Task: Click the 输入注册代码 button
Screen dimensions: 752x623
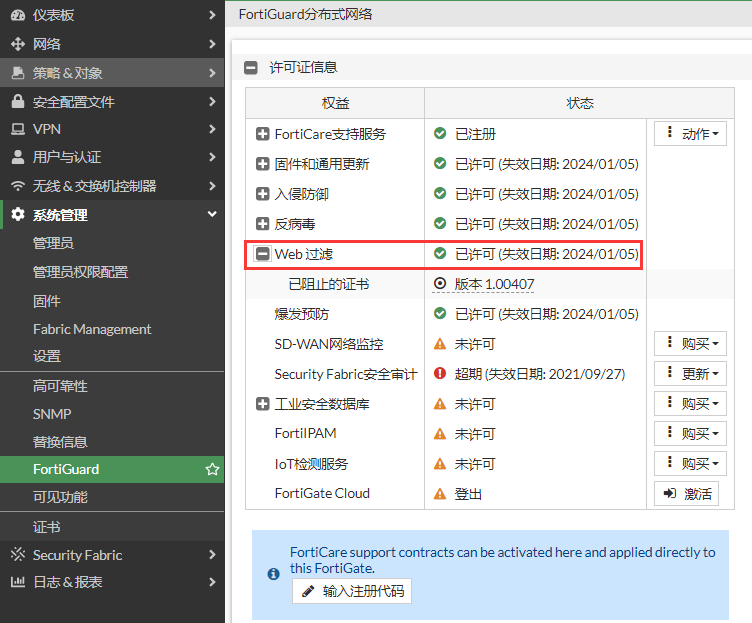Action: [x=352, y=591]
